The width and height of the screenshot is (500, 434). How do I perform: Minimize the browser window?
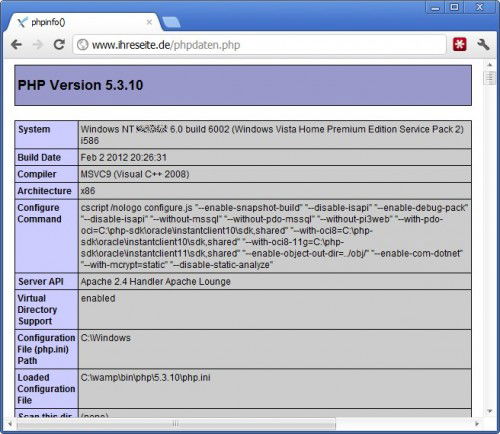point(435,7)
